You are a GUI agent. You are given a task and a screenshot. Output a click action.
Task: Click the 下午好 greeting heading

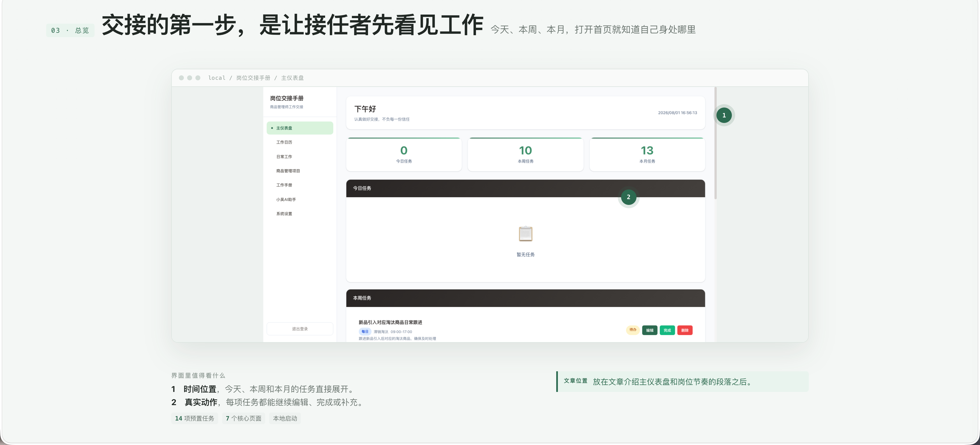pos(365,109)
